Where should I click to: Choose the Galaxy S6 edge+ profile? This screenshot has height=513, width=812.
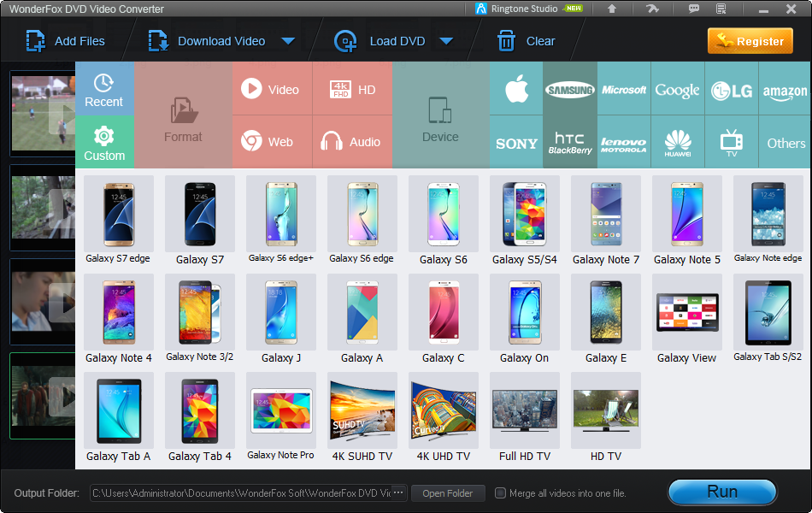tap(281, 221)
